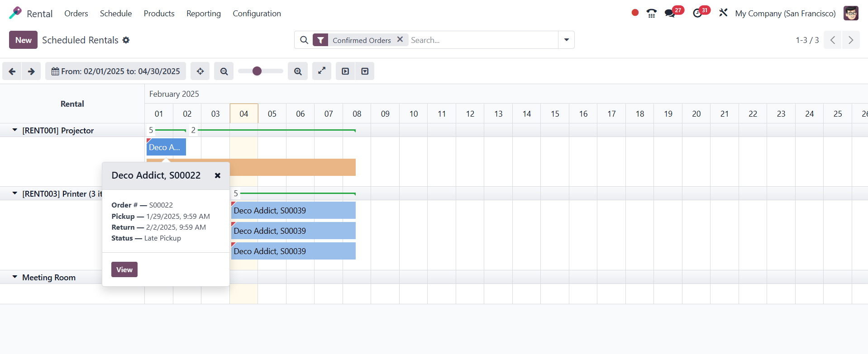Open the activities clock icon

coord(697,14)
